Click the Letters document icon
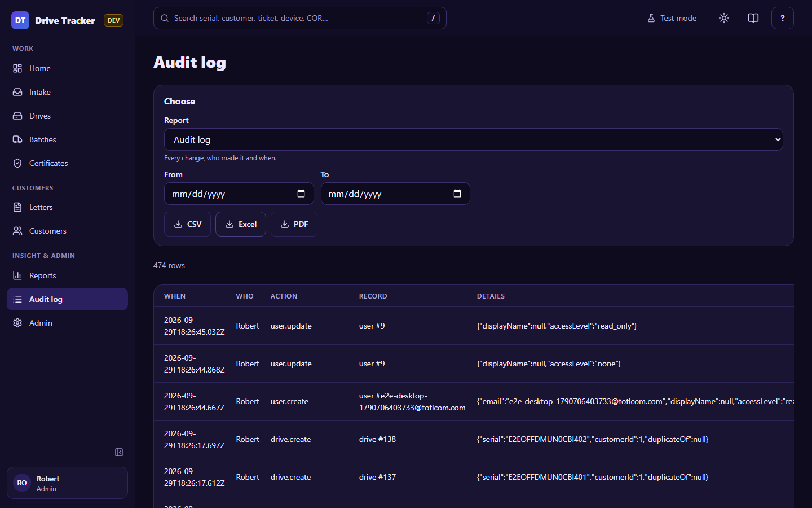The height and width of the screenshot is (508, 812). pyautogui.click(x=17, y=207)
